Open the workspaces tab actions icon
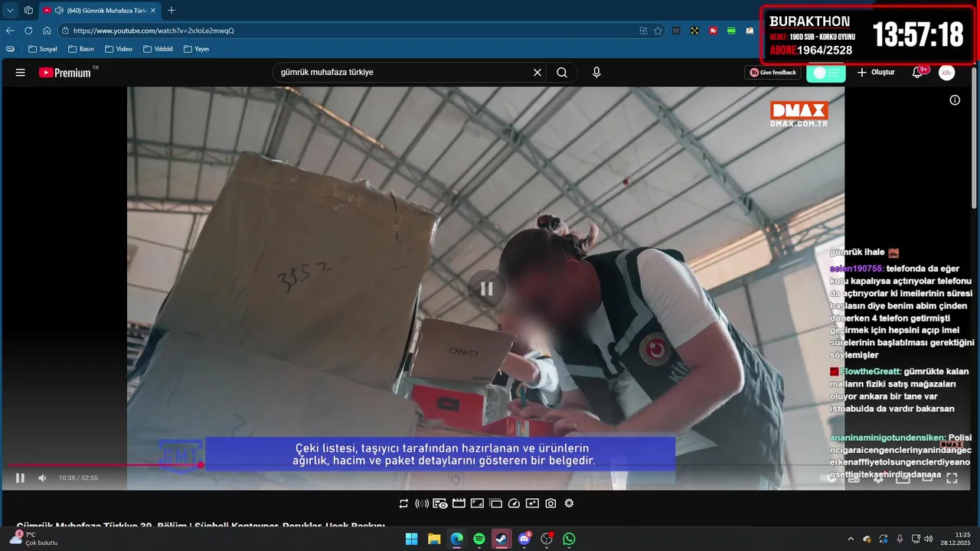 coord(28,10)
